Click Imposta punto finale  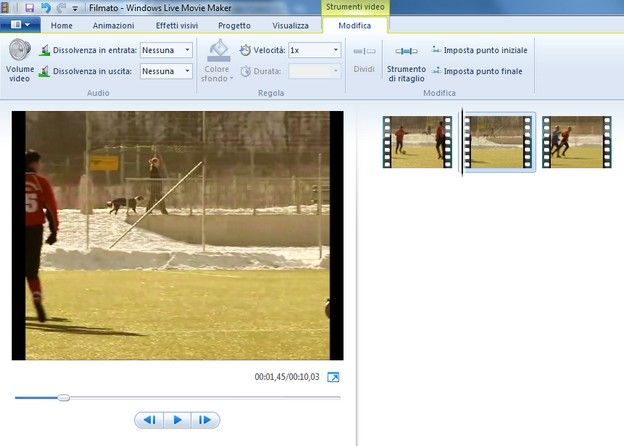click(477, 71)
